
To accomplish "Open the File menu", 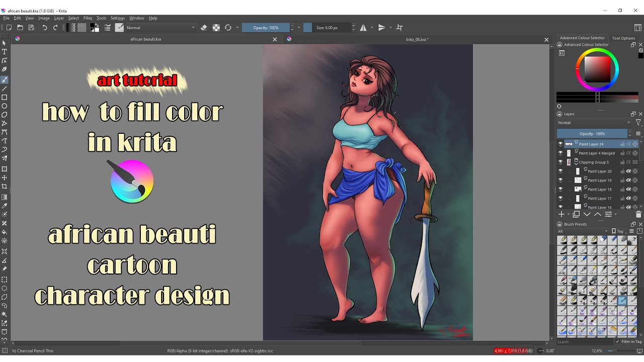I will click(7, 18).
